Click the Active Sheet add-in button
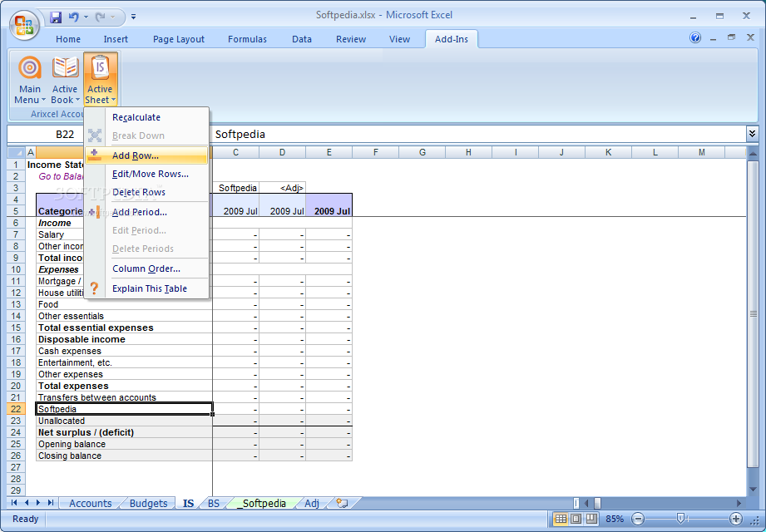This screenshot has width=766, height=532. point(100,80)
